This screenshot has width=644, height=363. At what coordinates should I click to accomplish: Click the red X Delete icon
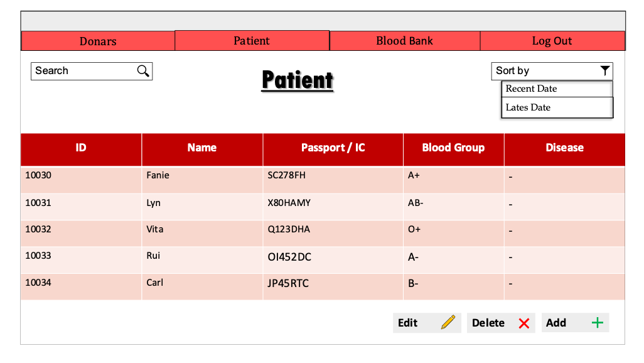click(524, 323)
